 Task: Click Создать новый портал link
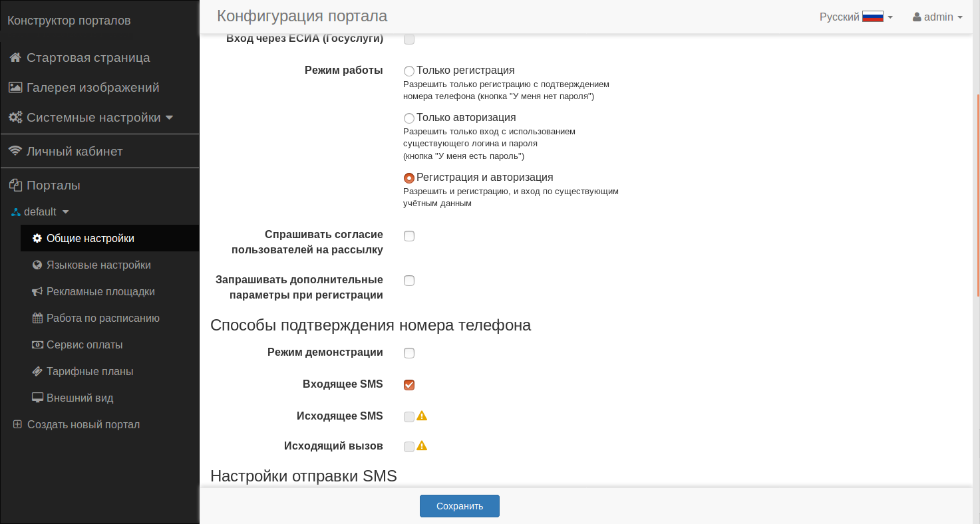pos(83,425)
